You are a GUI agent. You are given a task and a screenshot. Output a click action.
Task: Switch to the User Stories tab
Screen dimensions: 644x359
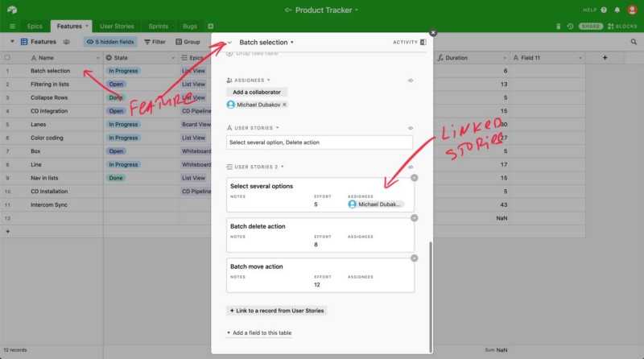pyautogui.click(x=117, y=27)
